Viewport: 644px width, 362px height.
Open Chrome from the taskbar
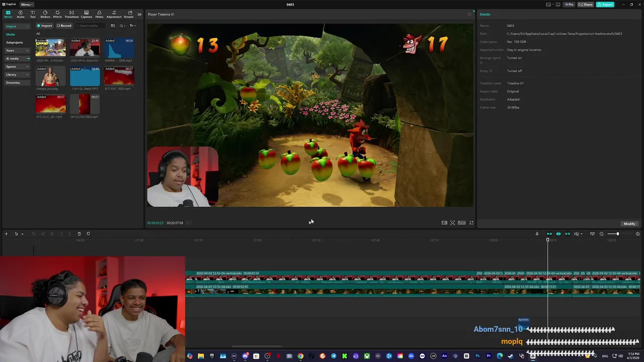(x=300, y=356)
